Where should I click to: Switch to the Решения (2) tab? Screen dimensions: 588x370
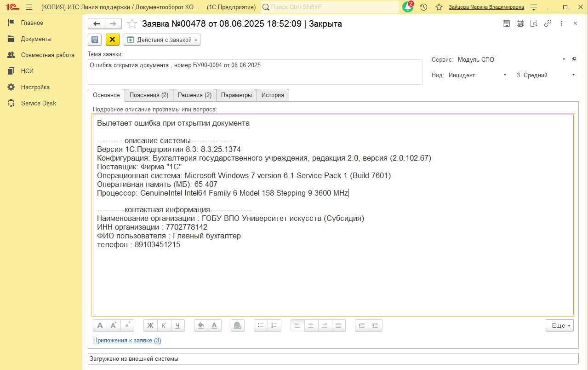click(194, 95)
